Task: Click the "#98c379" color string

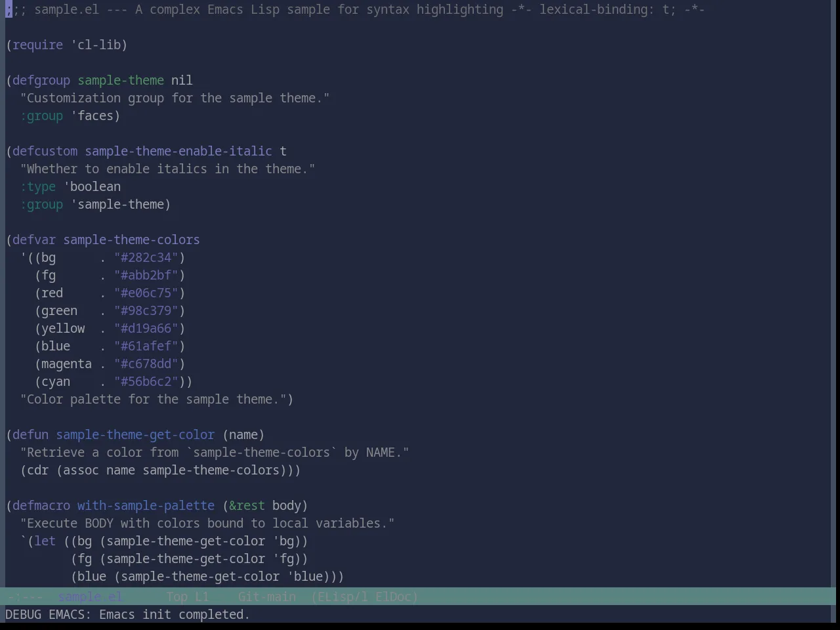Action: (x=146, y=310)
